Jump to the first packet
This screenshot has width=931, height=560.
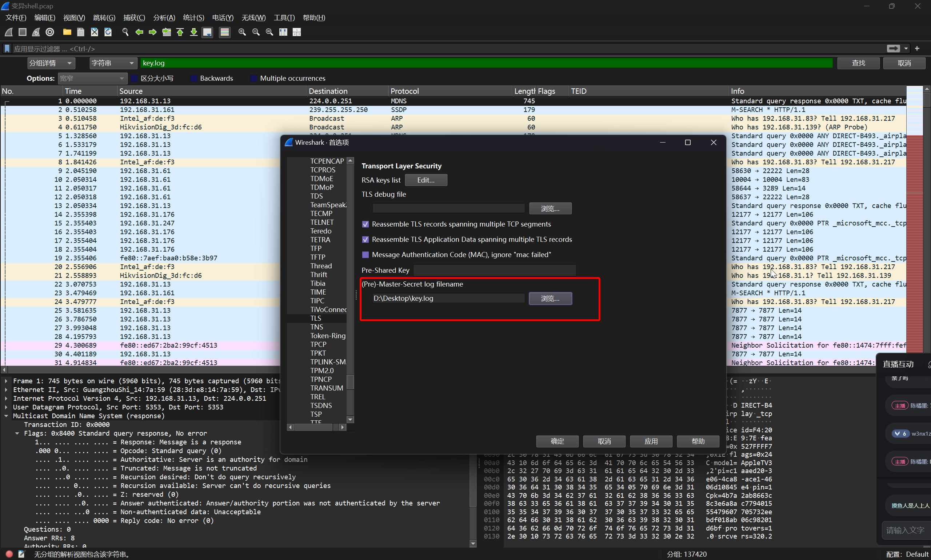coord(180,32)
